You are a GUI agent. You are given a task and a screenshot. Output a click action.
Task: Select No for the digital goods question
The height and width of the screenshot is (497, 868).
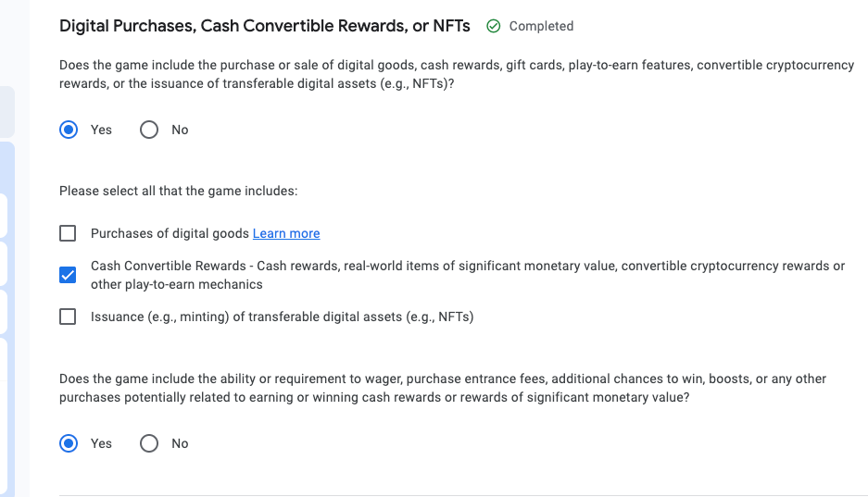click(149, 130)
